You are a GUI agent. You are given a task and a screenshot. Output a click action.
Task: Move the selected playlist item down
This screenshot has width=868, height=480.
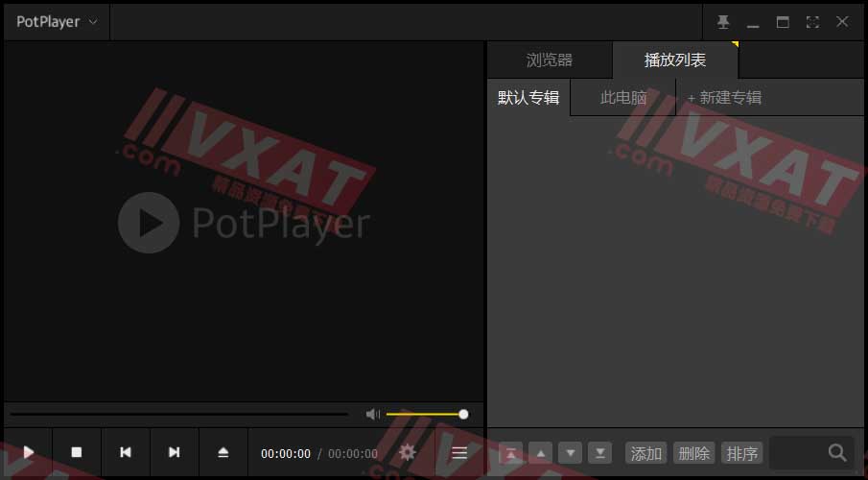[x=570, y=453]
